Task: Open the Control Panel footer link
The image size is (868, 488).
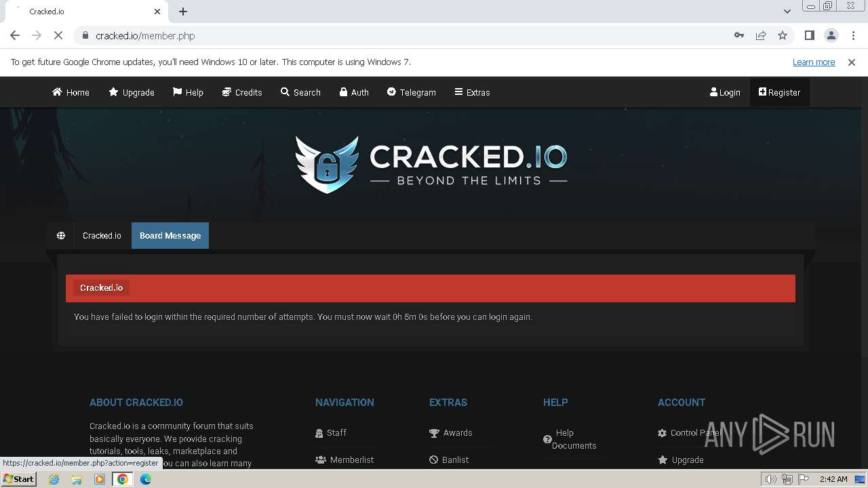Action: point(689,433)
